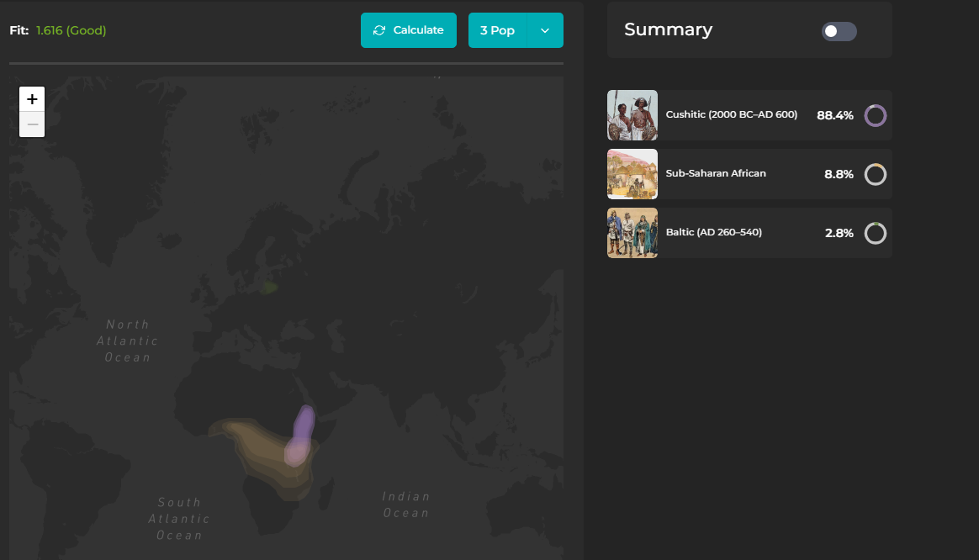This screenshot has height=560, width=979.
Task: Zoom out using the minus button
Action: (x=32, y=124)
